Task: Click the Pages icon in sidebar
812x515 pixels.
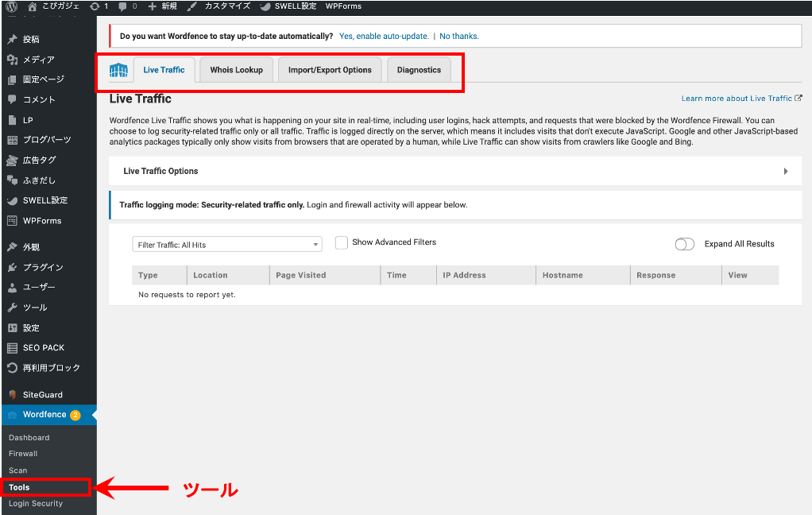Action: click(13, 79)
